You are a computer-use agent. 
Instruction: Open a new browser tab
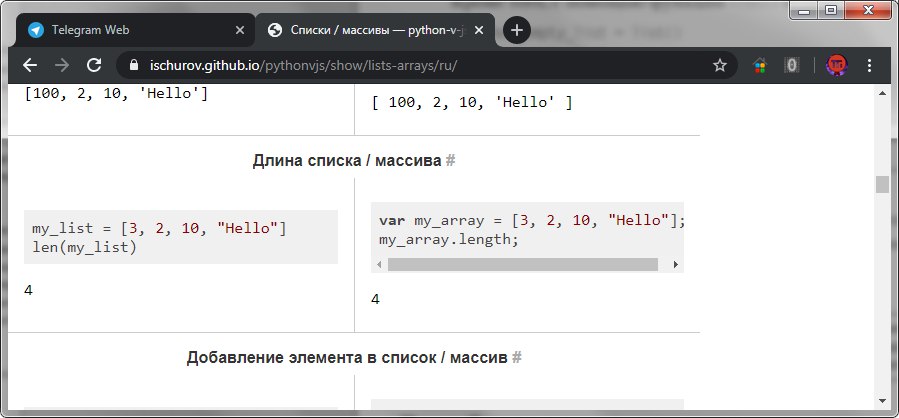(x=517, y=30)
